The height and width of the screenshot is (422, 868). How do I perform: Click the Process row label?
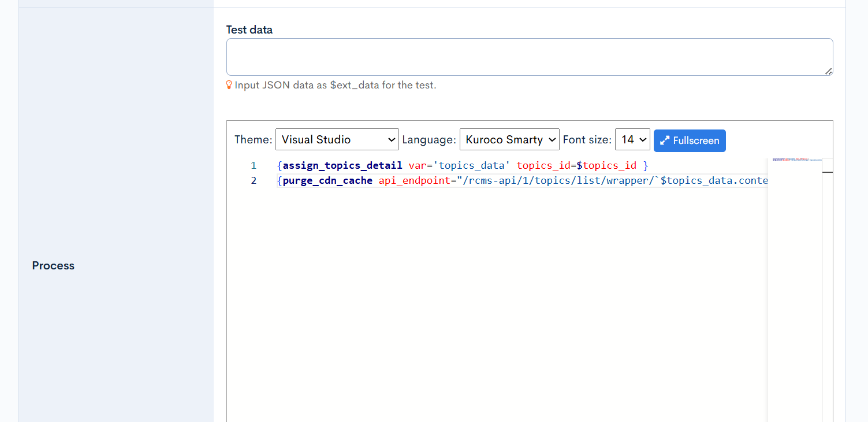click(x=53, y=265)
